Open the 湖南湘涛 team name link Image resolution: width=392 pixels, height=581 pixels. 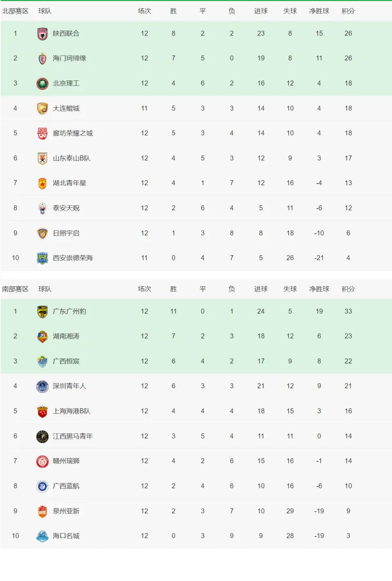[66, 336]
